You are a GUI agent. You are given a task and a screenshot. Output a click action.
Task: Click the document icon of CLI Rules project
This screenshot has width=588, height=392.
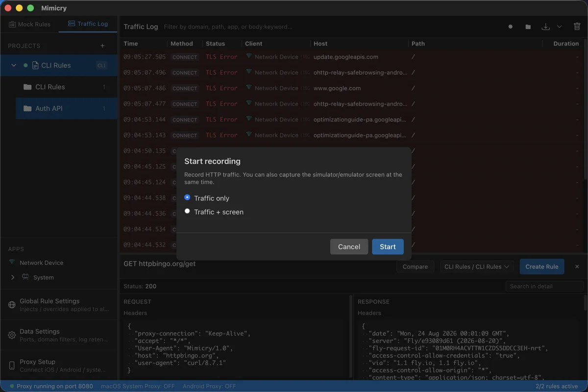click(35, 65)
